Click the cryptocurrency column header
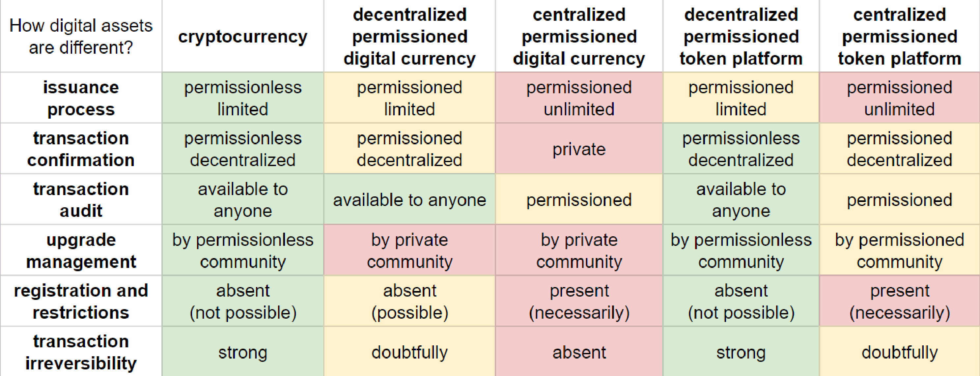 point(243,36)
